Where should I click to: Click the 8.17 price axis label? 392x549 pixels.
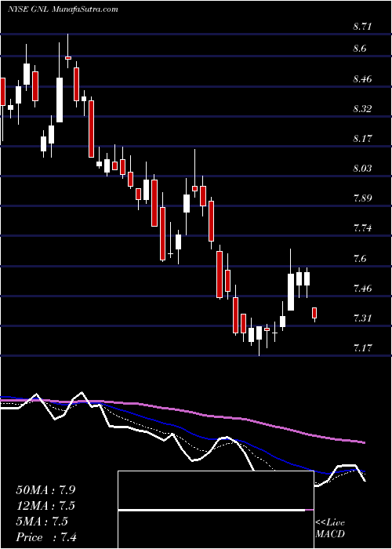pyautogui.click(x=362, y=139)
